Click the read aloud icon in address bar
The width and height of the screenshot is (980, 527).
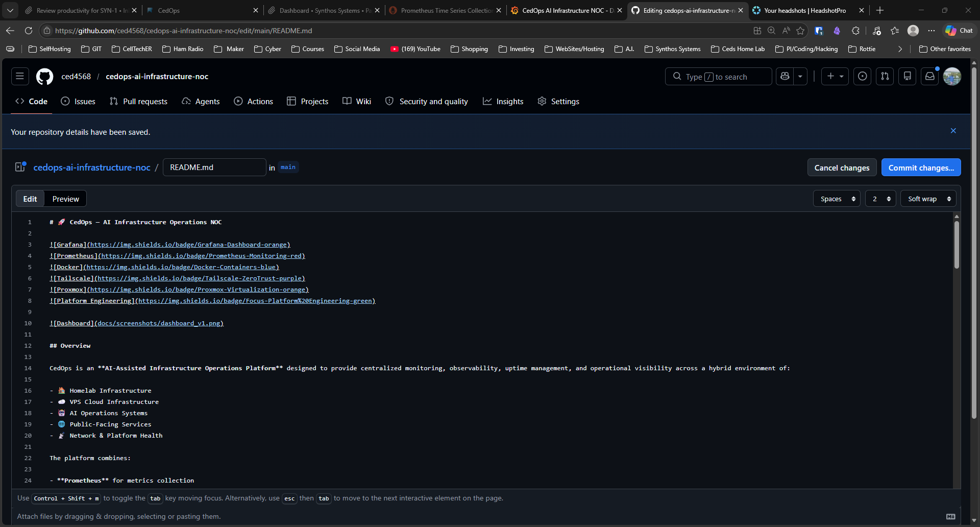click(x=786, y=31)
